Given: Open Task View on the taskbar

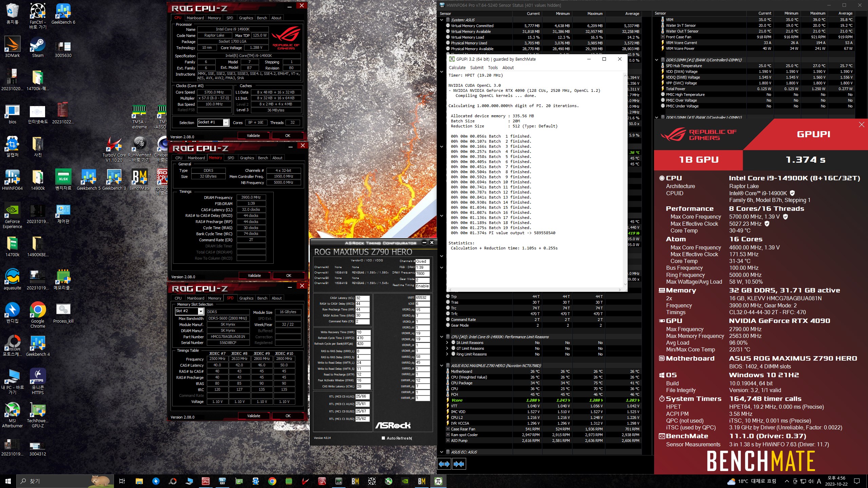Looking at the screenshot, I should point(122,481).
